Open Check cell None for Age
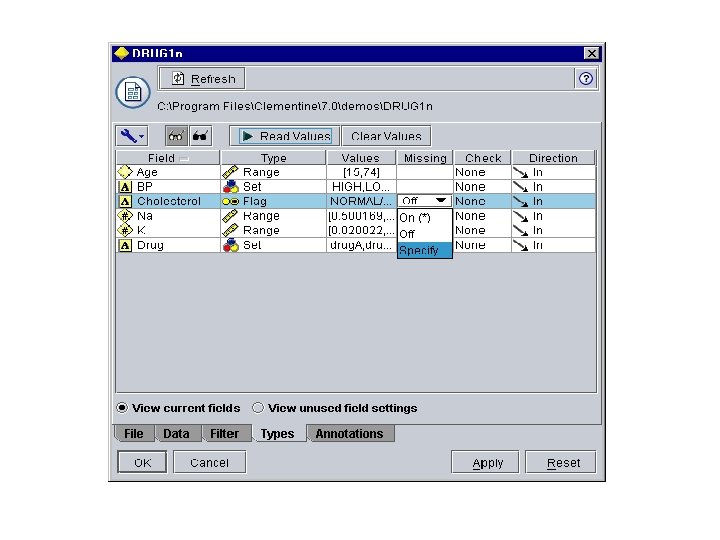 tap(482, 172)
